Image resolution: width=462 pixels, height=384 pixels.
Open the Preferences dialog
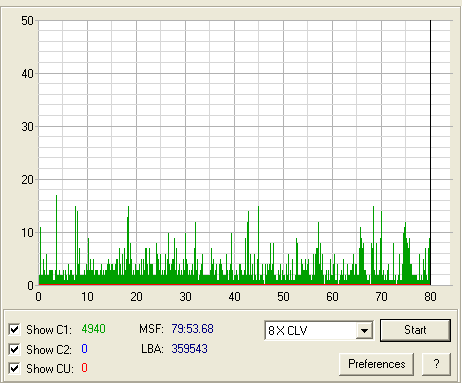377,364
